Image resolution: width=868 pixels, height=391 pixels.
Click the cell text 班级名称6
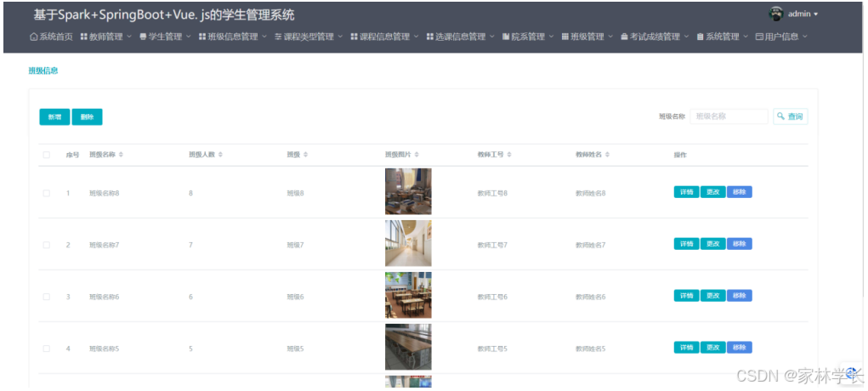pyautogui.click(x=105, y=297)
